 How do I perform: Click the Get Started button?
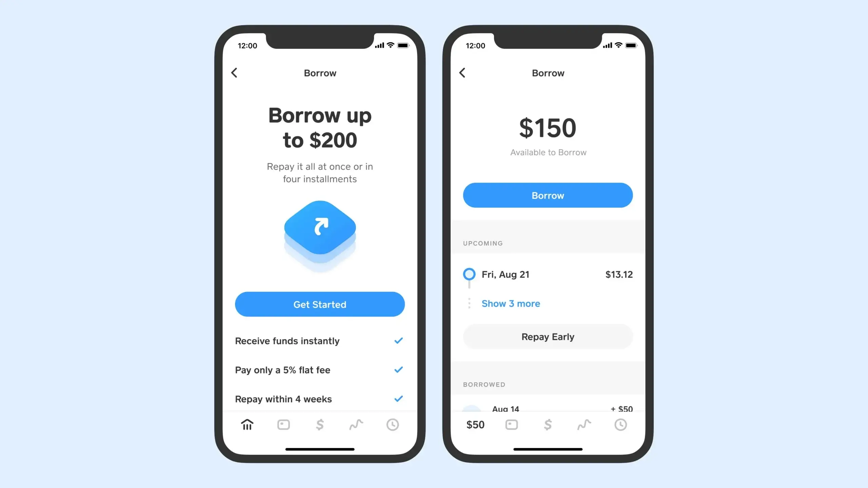click(319, 304)
